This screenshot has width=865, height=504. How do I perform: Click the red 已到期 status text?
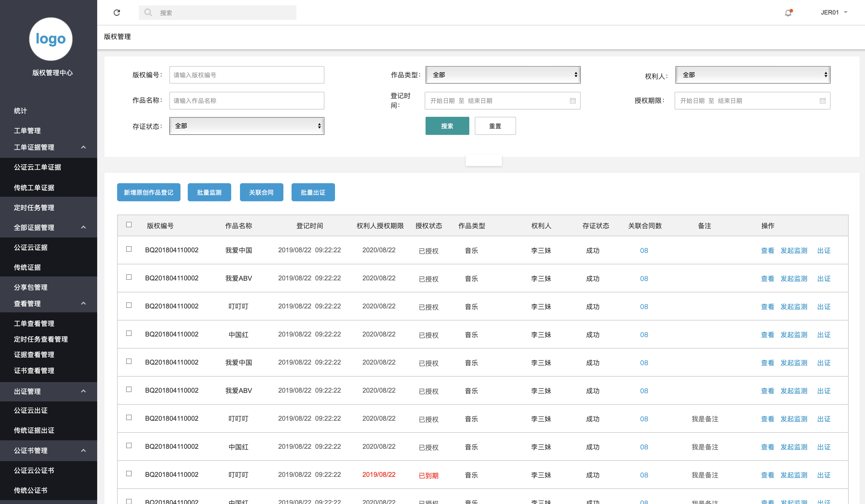429,476
